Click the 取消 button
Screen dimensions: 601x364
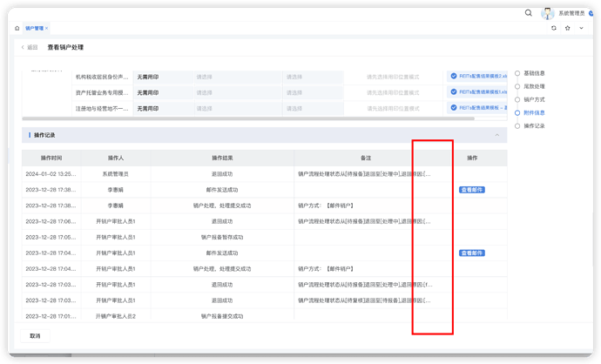click(35, 336)
